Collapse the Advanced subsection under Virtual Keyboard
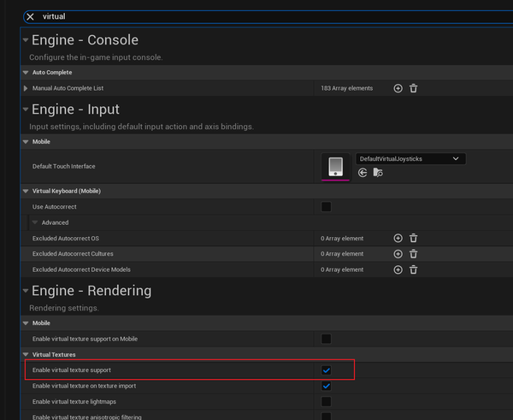Viewport: 513px width, 420px height. [34, 222]
